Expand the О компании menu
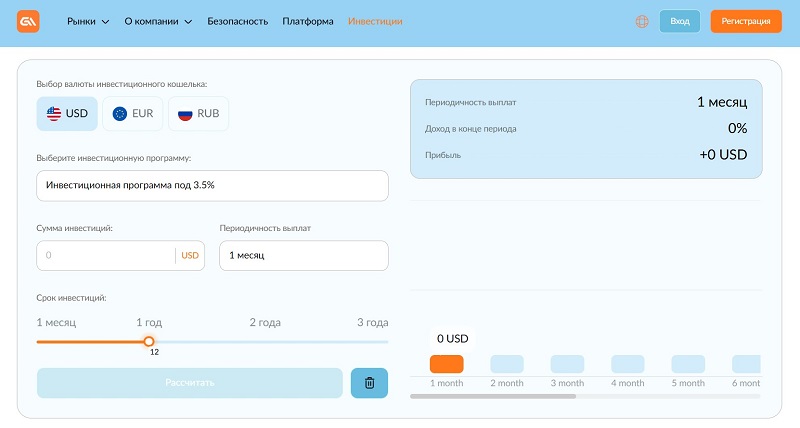The width and height of the screenshot is (800, 428). click(158, 21)
